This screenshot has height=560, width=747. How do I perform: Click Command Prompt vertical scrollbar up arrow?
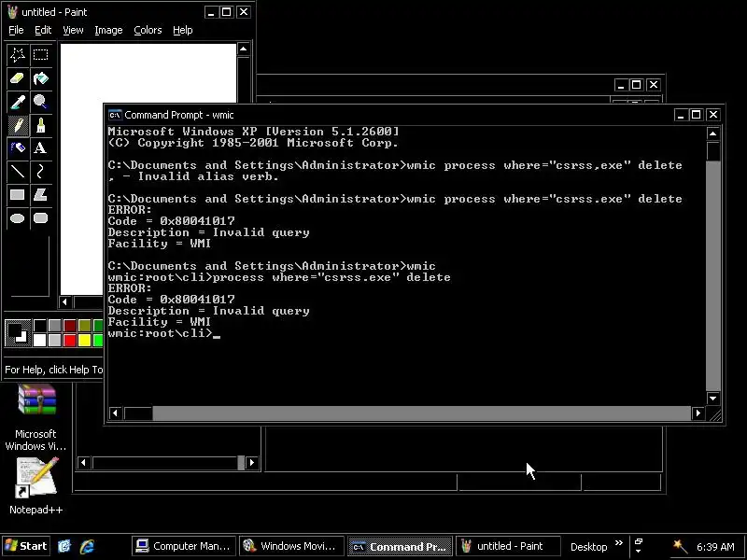[712, 133]
